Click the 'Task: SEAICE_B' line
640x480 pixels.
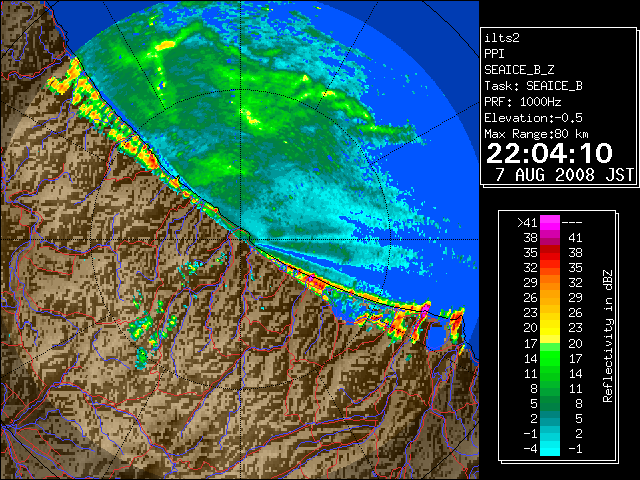coord(533,86)
